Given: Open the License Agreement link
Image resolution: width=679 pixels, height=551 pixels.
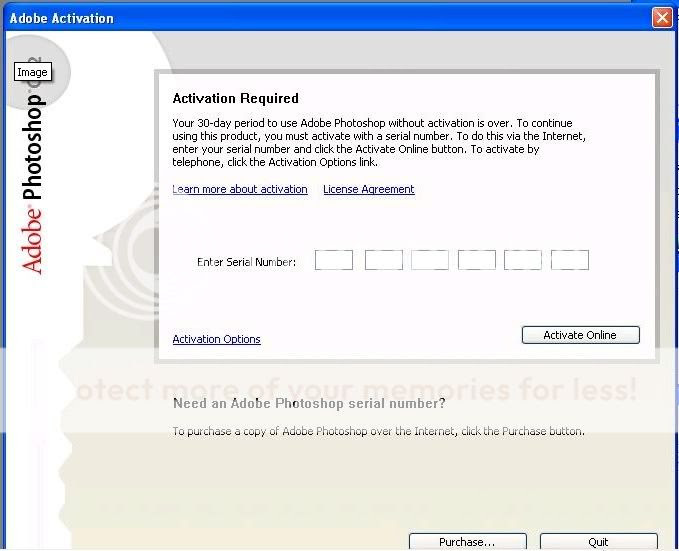Looking at the screenshot, I should 369,189.
